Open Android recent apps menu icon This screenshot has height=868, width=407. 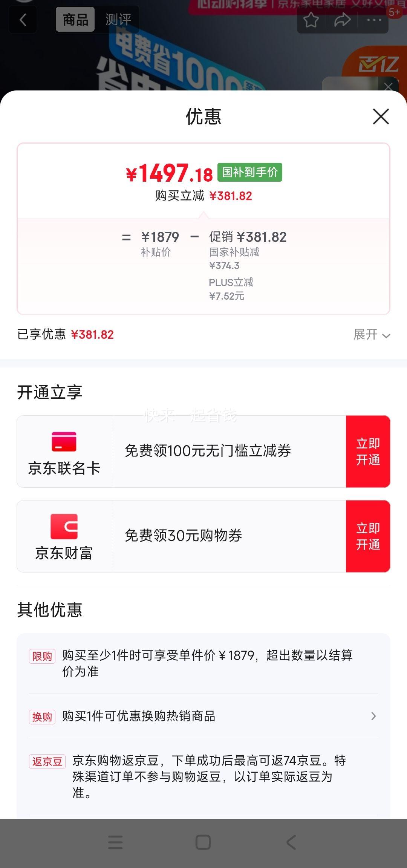[115, 842]
